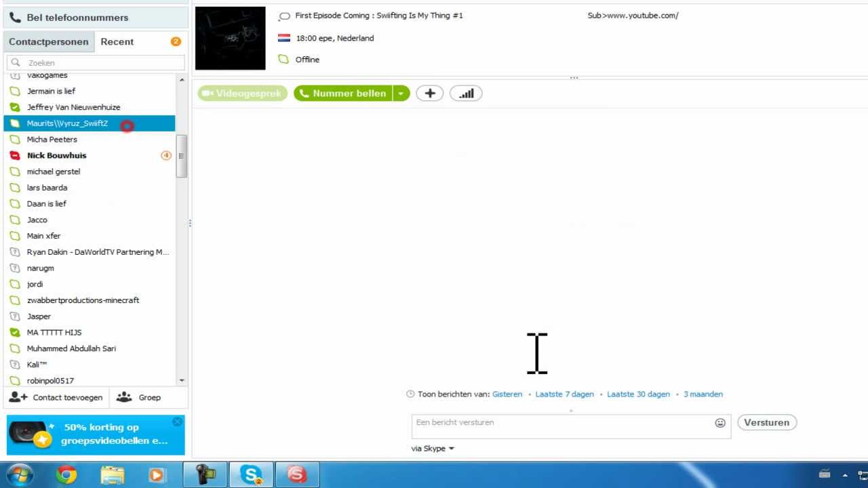Image resolution: width=868 pixels, height=488 pixels.
Task: Select contact michael gerstel
Action: click(x=90, y=171)
